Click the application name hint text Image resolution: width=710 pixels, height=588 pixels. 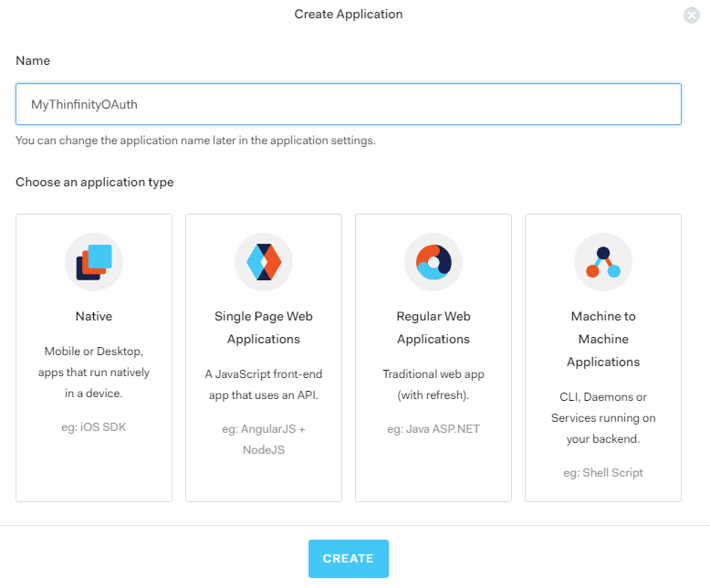(195, 141)
